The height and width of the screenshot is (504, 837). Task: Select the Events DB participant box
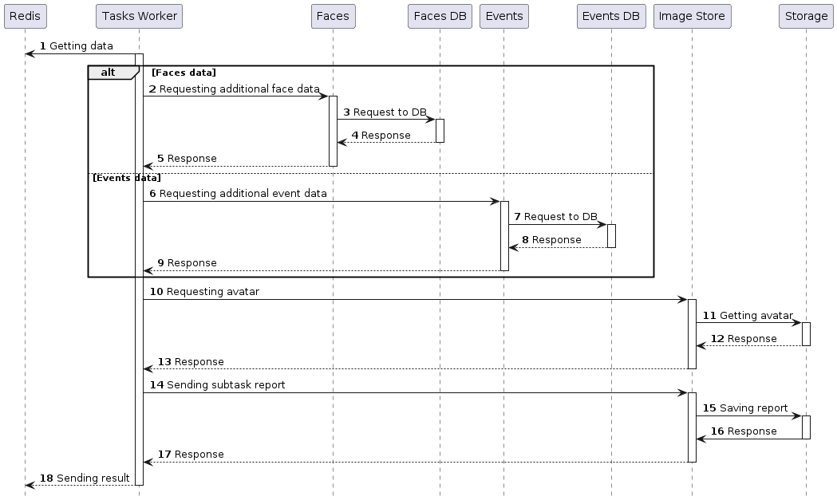[610, 16]
